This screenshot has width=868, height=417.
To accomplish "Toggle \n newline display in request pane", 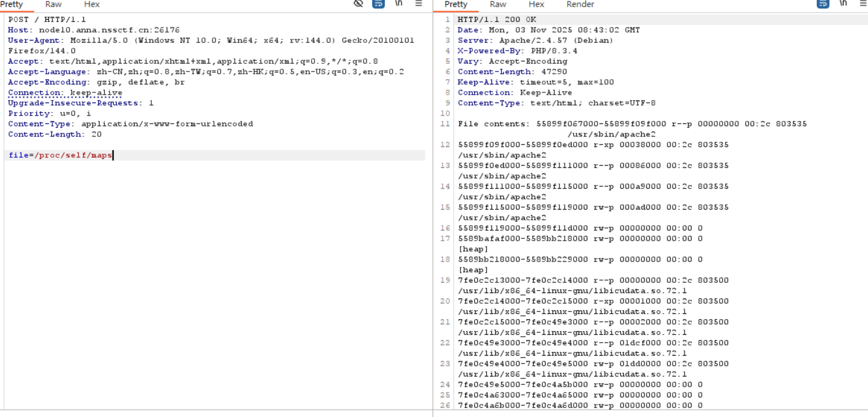I will [x=399, y=4].
